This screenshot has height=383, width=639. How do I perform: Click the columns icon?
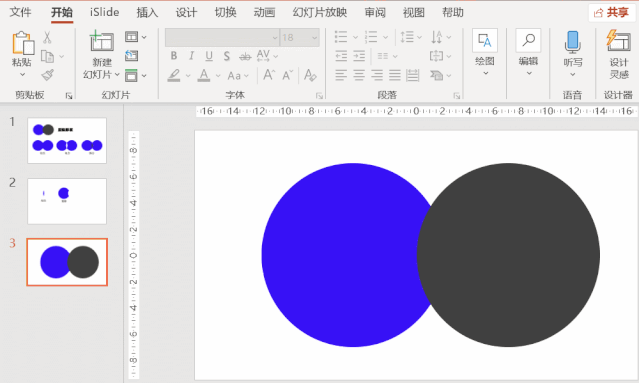(383, 56)
